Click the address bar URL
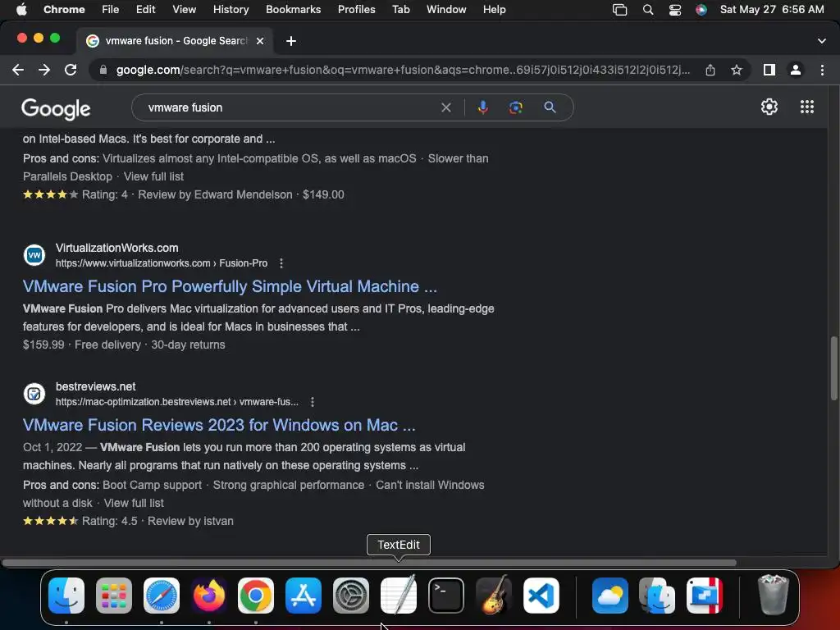This screenshot has height=630, width=840. pyautogui.click(x=403, y=70)
